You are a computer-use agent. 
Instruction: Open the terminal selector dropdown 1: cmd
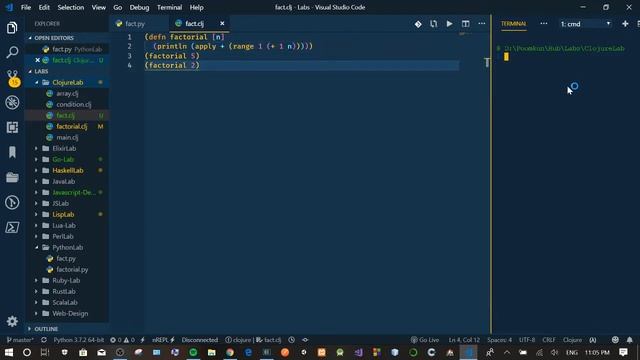coord(585,24)
